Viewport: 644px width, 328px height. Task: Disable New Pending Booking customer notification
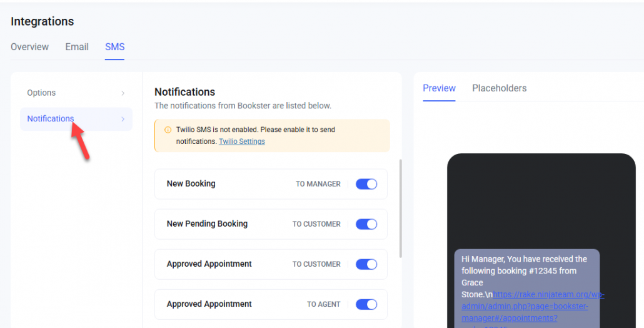[366, 224]
